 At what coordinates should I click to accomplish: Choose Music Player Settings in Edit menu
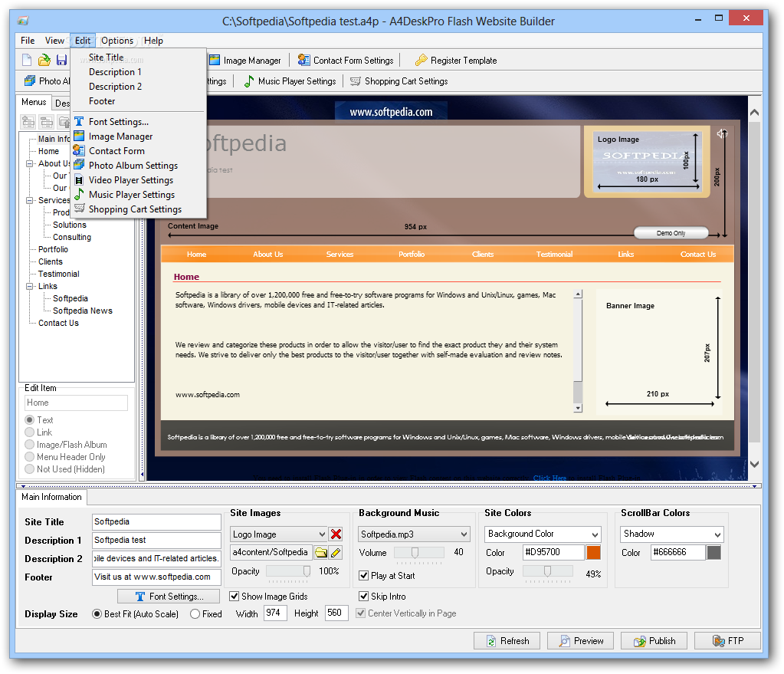click(x=139, y=194)
